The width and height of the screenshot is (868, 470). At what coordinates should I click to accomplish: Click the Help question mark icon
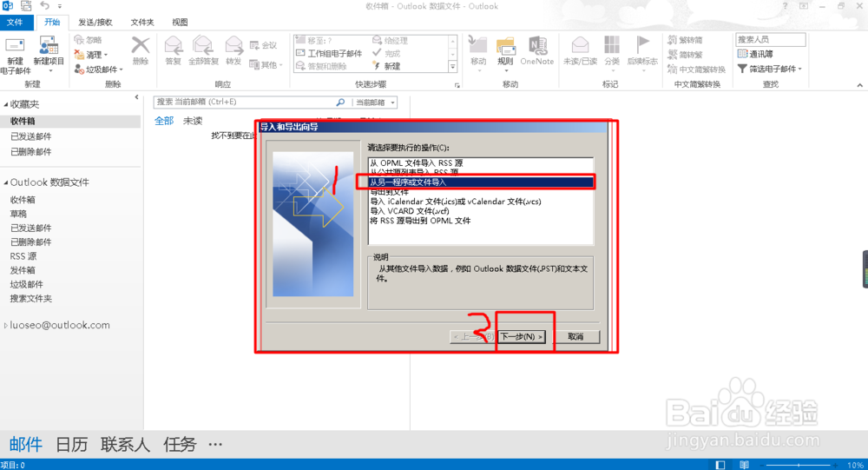785,6
